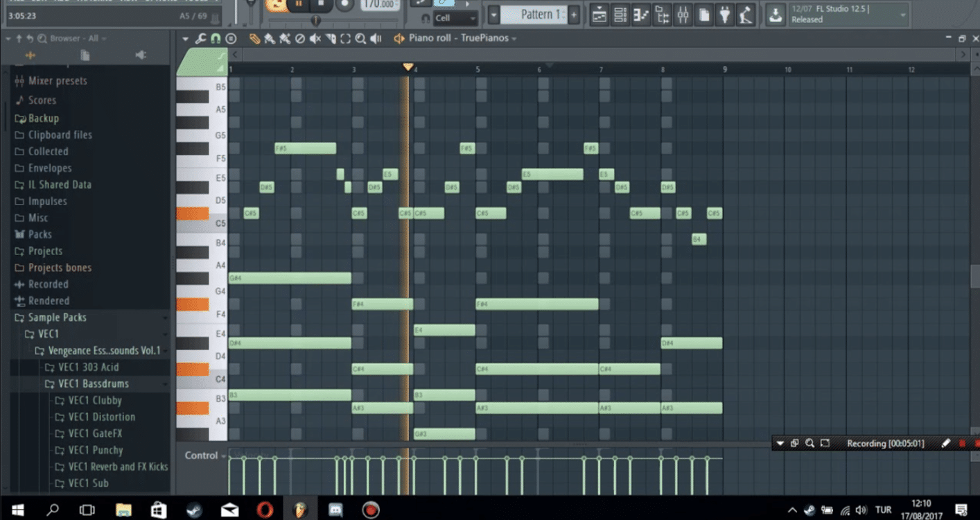Toggle the record button in transport
The image size is (980, 520).
click(x=344, y=5)
